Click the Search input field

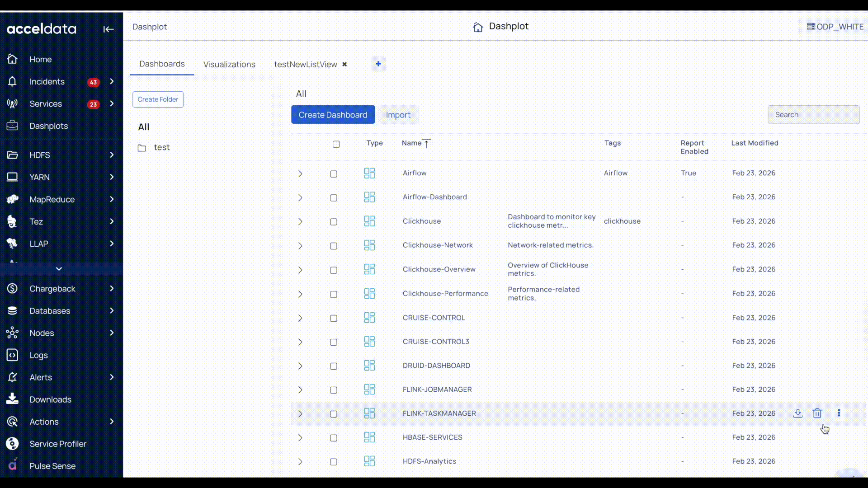coord(813,115)
